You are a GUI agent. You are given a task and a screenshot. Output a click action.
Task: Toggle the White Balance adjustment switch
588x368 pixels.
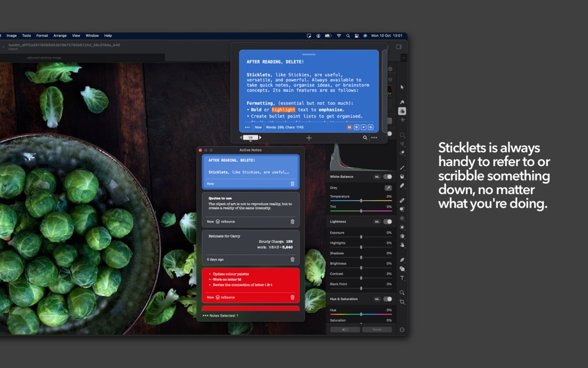click(x=387, y=177)
